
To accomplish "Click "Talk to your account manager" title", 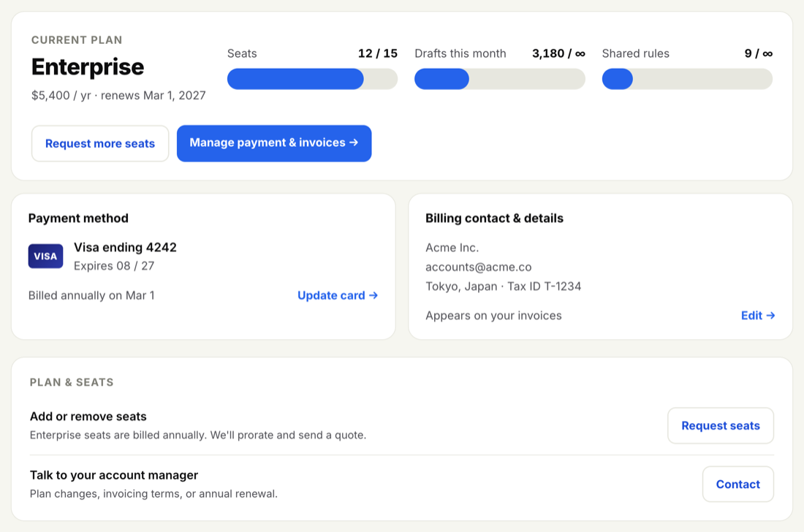I will (x=114, y=475).
